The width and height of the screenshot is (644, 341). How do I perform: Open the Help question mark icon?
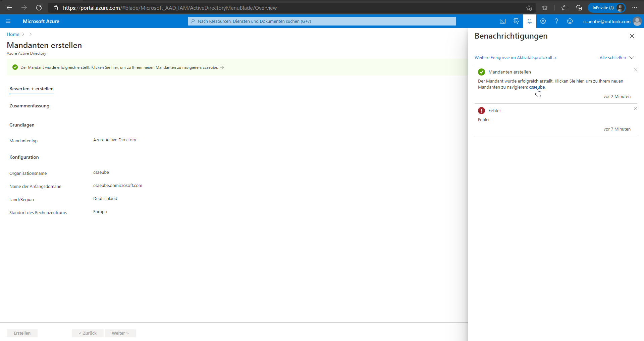(556, 21)
